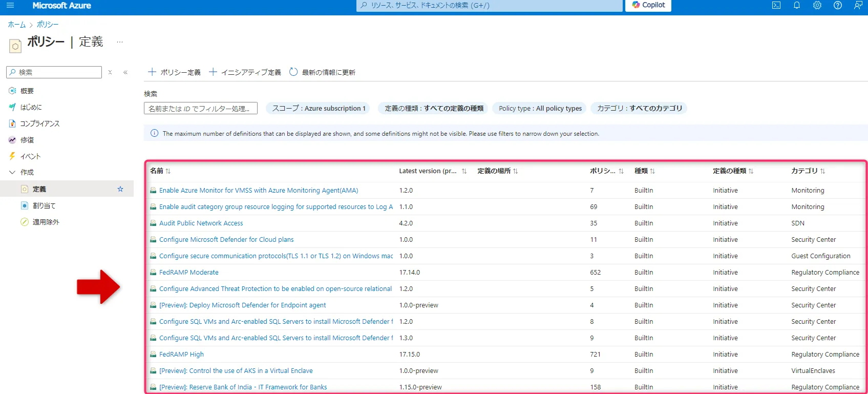Open the スコープ Azure subscription 1 filter
The width and height of the screenshot is (868, 394).
[319, 108]
